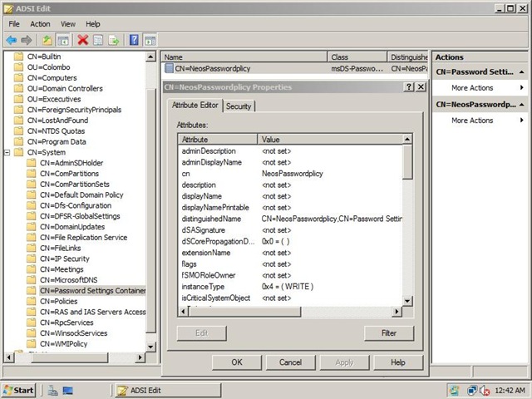Click the ADSI Edit title bar icon
532x399 pixels.
pos(8,8)
